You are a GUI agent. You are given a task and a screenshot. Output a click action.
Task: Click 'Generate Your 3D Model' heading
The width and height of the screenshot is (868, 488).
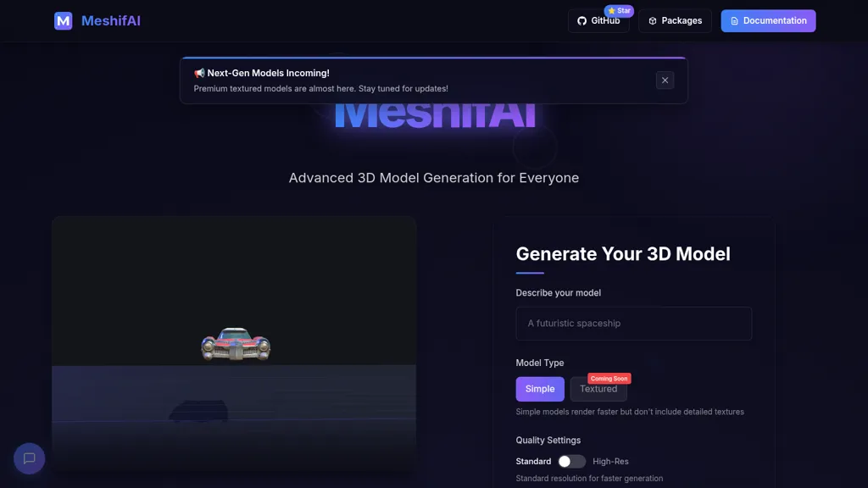623,254
